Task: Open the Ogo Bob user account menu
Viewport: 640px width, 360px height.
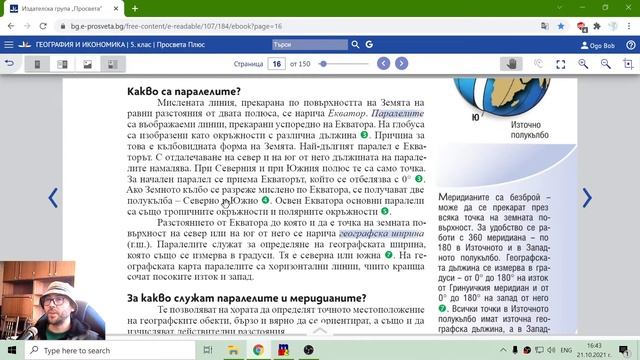Action: 598,45
